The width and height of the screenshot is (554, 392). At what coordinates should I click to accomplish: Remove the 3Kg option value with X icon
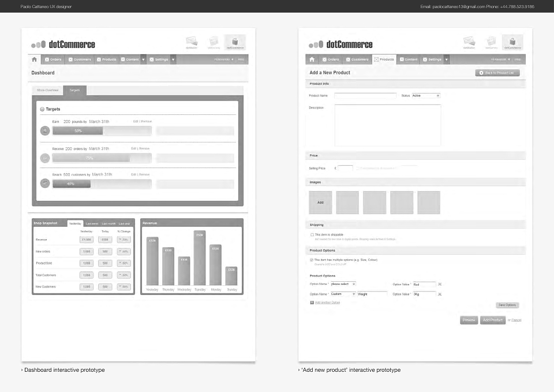point(440,294)
